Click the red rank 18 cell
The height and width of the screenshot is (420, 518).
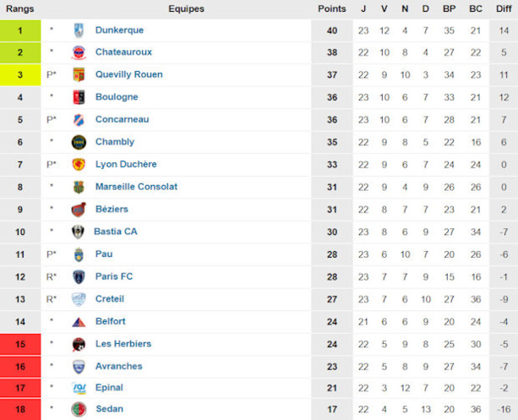pos(20,410)
